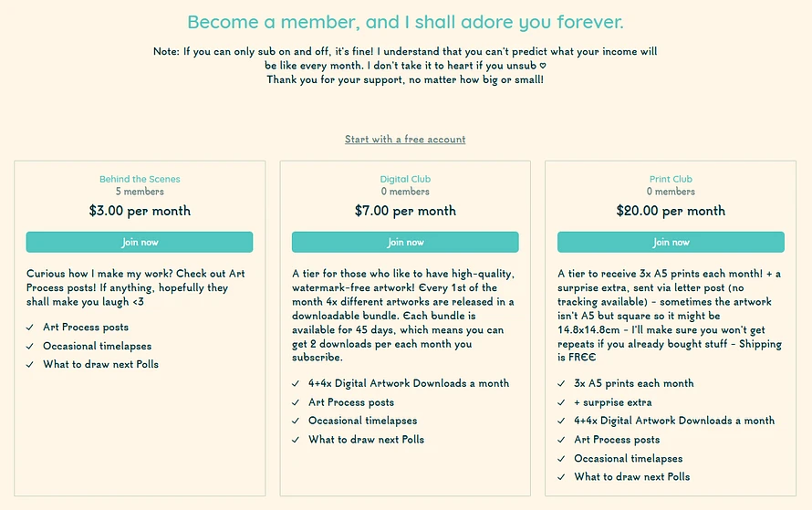Click checkmark beside Occasional timelapses in Digital Club
812x510 pixels.
coord(296,421)
